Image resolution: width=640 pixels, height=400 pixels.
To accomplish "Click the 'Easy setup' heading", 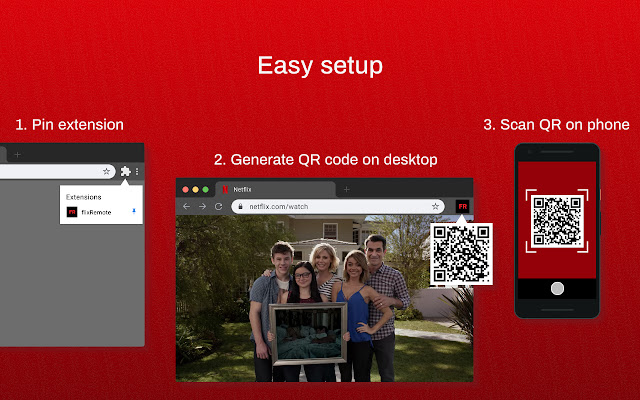I will pos(320,66).
